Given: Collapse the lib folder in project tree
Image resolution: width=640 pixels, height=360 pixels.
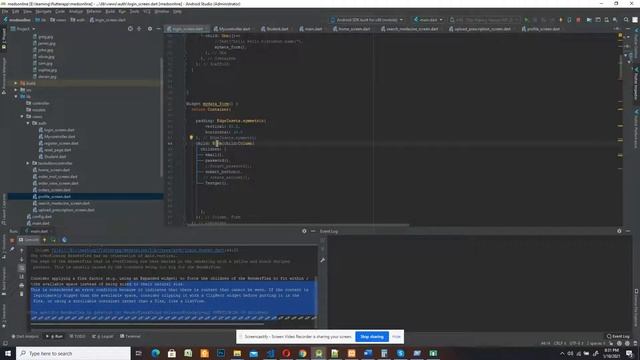Looking at the screenshot, I should 16,97.
